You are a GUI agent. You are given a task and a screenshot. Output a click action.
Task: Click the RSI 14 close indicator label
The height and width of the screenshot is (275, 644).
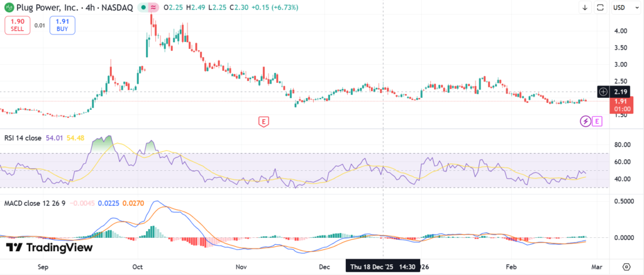[23, 137]
